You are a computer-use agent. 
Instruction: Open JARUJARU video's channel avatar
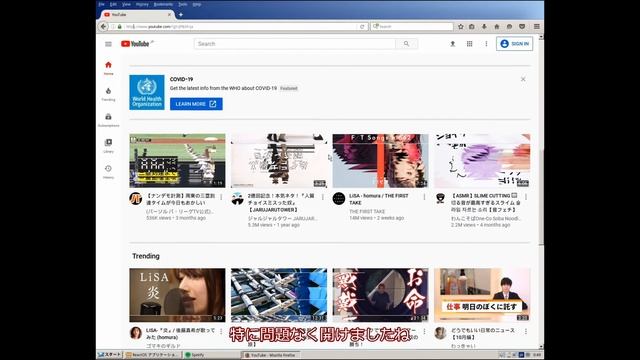point(237,198)
